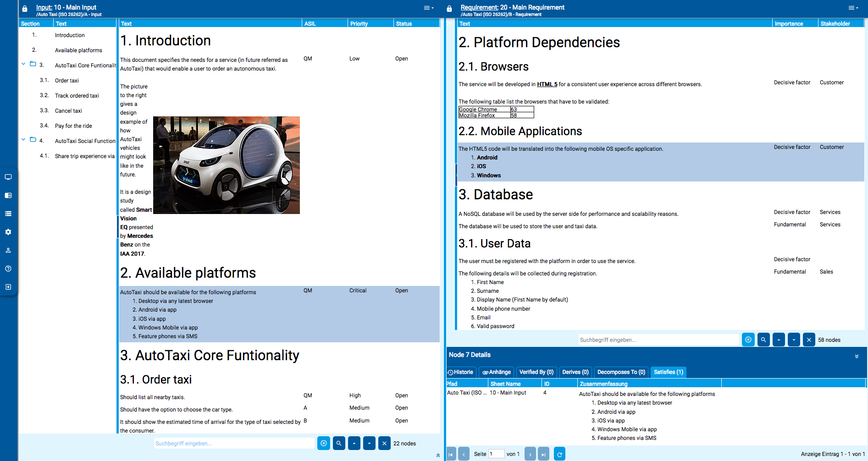868x461 pixels.
Task: Open the settings gear in the left sidebar
Action: click(x=8, y=232)
